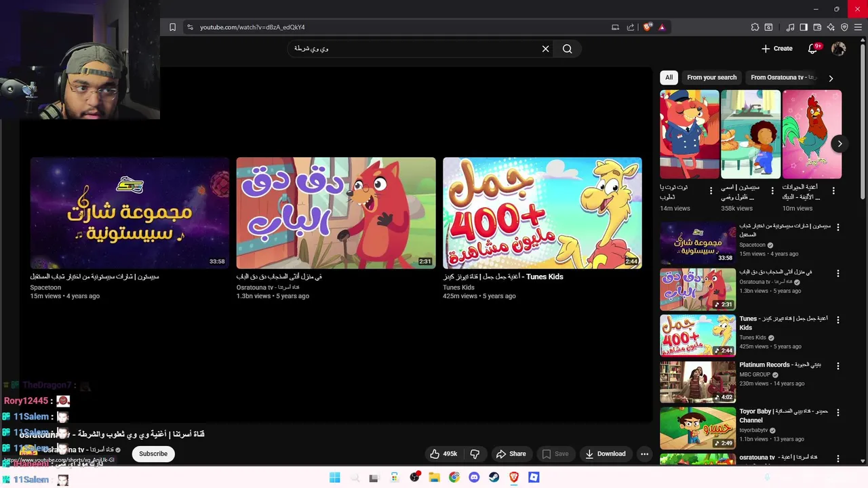
Task: Open Discord from taskbar
Action: (474, 477)
